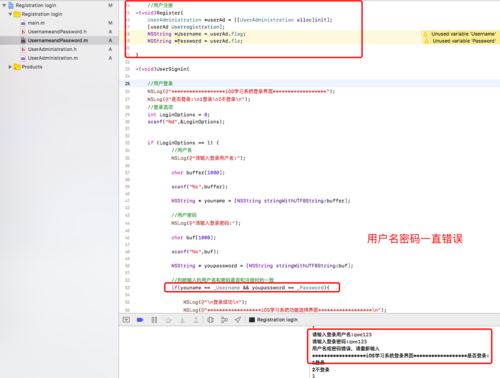The height and width of the screenshot is (378, 500).
Task: Open UserAdministration.m file
Action: (x=53, y=58)
